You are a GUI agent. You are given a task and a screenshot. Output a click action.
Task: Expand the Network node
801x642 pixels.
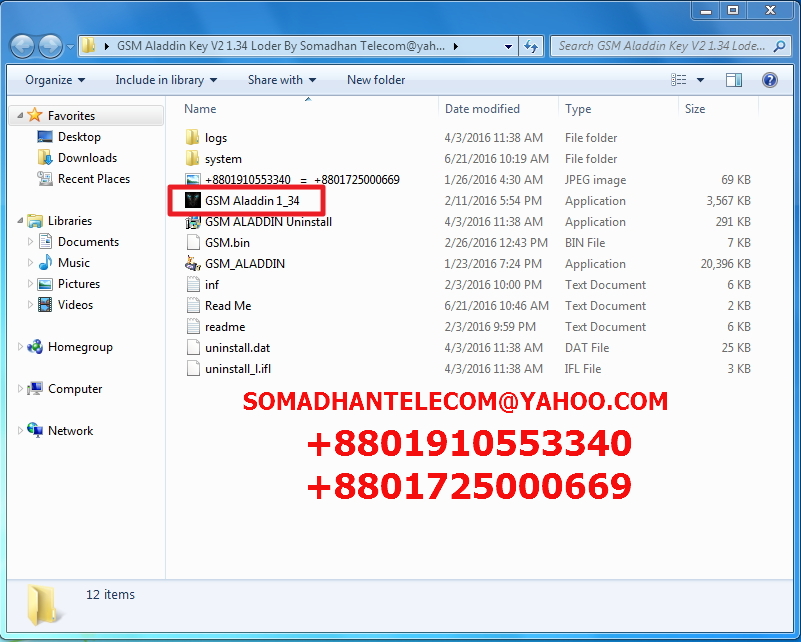[20, 431]
